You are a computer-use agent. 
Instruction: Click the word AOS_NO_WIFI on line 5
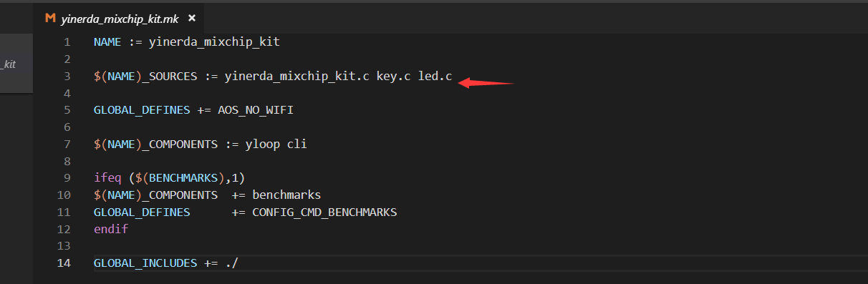tap(256, 110)
